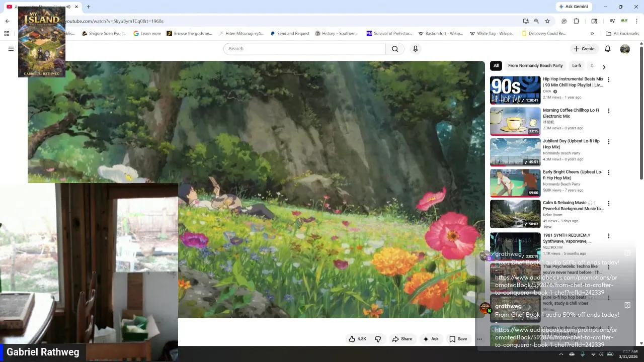Screen dimensions: 644x362
Task: Open search tabs side panel icon
Action: (x=594, y=21)
